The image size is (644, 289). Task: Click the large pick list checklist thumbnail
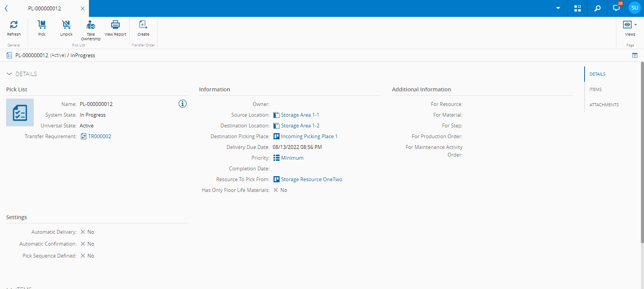pos(20,112)
